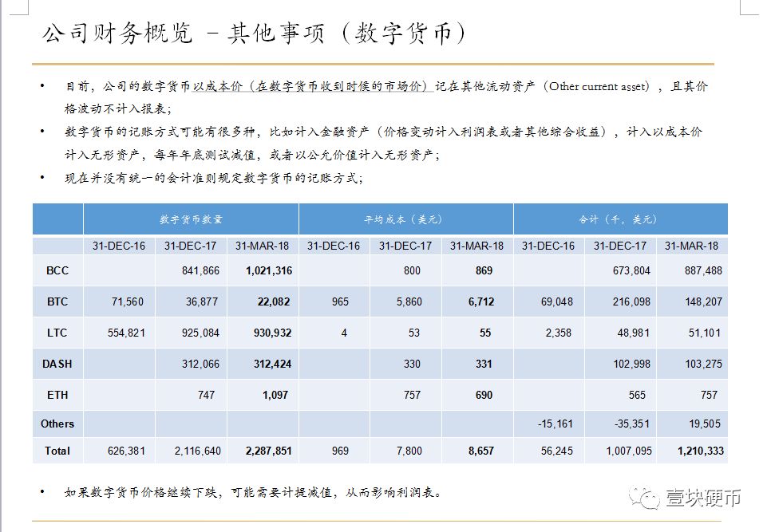Click the Total row label
This screenshot has height=532, width=767.
pos(57,451)
